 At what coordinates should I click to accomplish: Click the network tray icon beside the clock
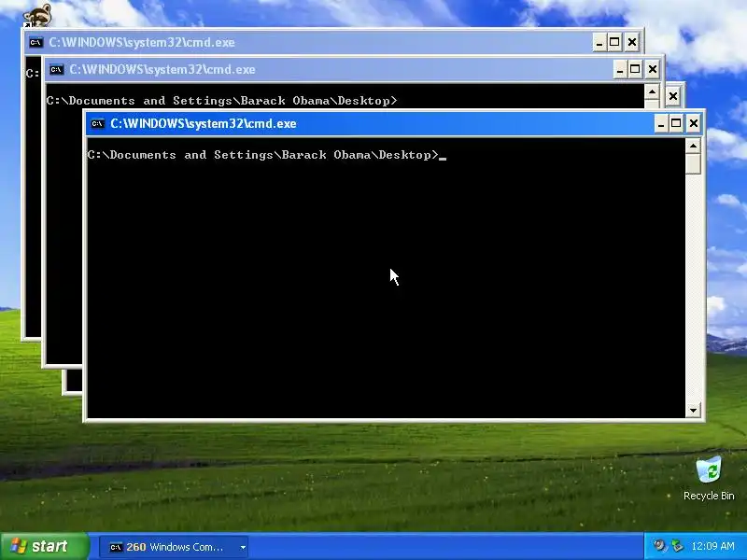pyautogui.click(x=676, y=546)
